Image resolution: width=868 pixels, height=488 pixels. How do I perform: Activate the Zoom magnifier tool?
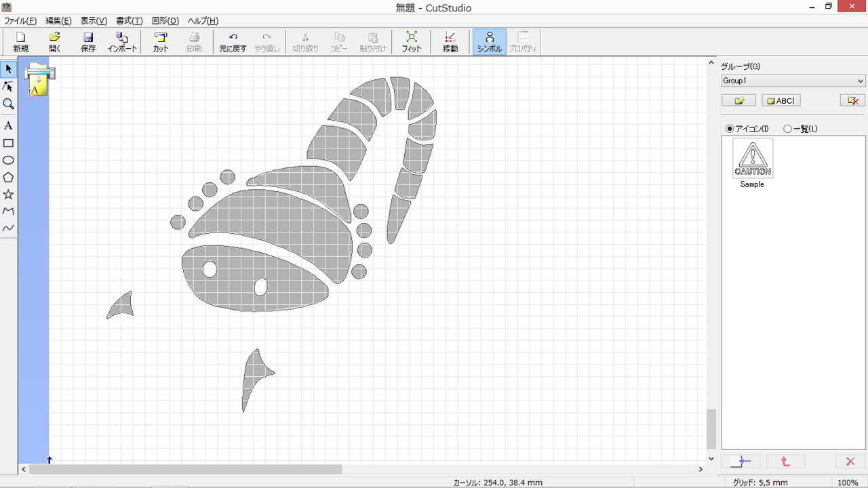[x=8, y=104]
